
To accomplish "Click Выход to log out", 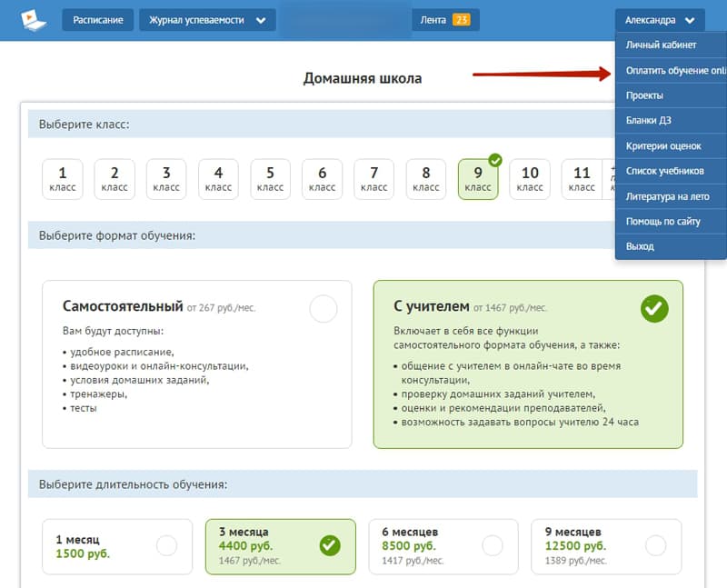I will pyautogui.click(x=671, y=246).
